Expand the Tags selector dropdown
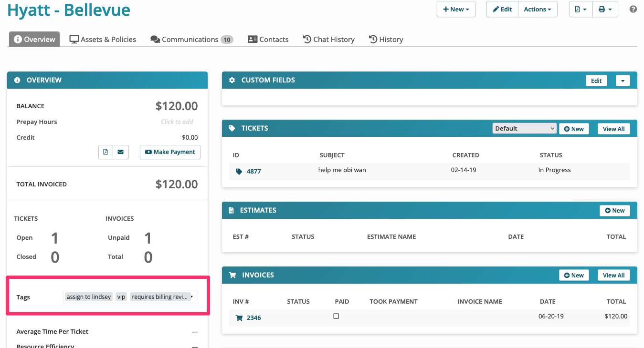 tap(191, 297)
